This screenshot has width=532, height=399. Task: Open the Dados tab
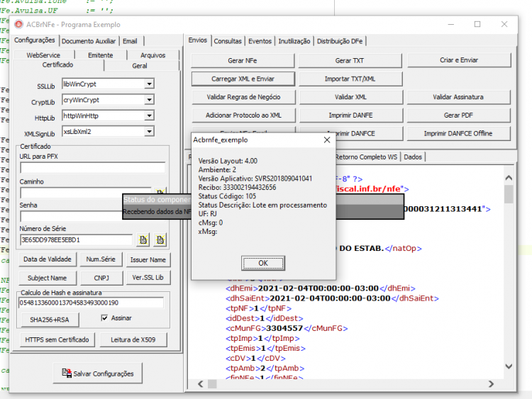pos(413,157)
